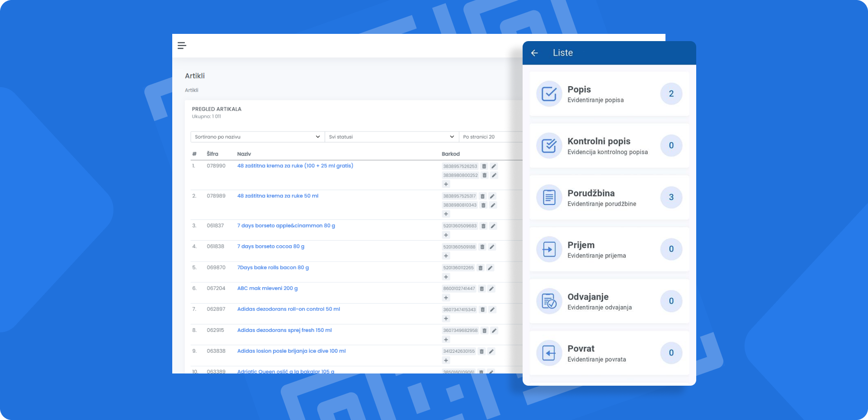Edit barcode 3838980800252
The width and height of the screenshot is (868, 420).
[494, 175]
